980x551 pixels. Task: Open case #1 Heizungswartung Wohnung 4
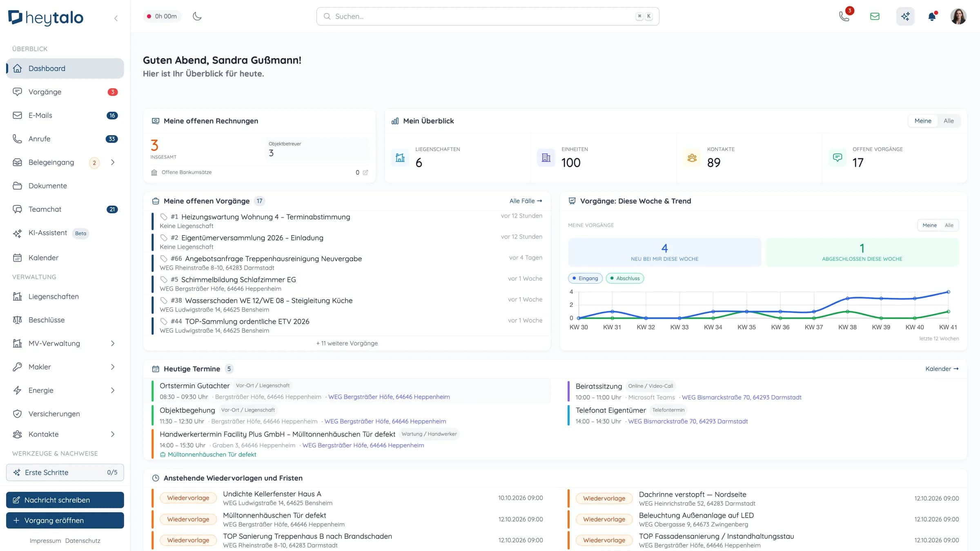347,221
